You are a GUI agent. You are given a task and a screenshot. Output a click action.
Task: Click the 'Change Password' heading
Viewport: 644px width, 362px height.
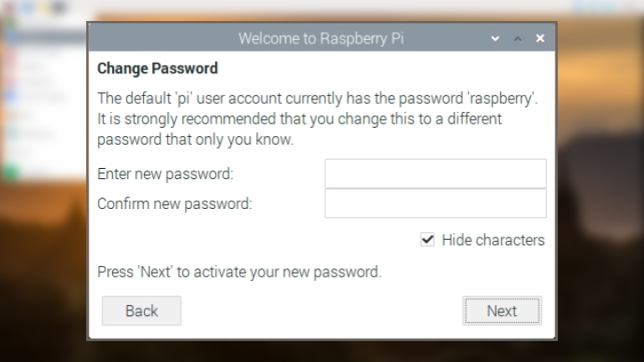[x=157, y=68]
